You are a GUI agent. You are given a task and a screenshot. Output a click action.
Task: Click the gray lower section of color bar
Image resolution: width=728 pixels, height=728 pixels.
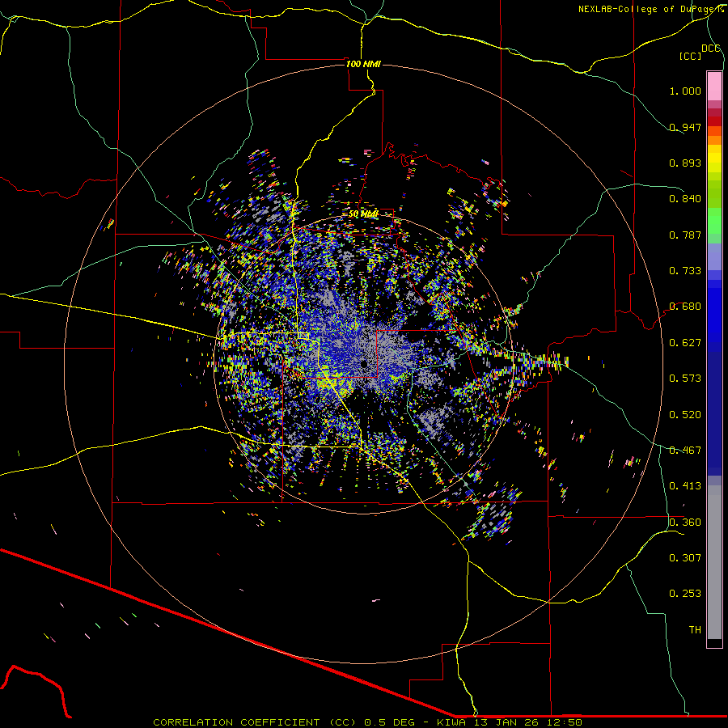pos(714,562)
